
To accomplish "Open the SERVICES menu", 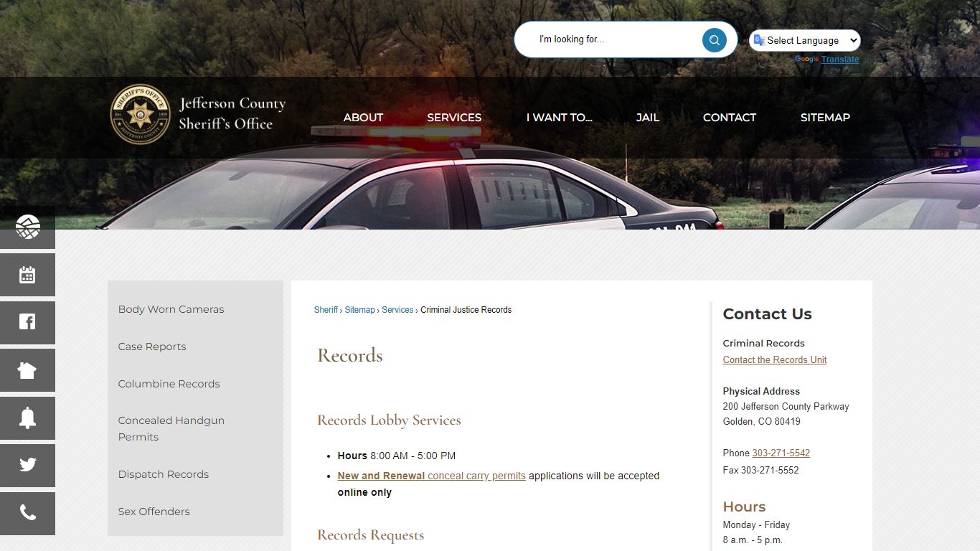I will point(454,118).
